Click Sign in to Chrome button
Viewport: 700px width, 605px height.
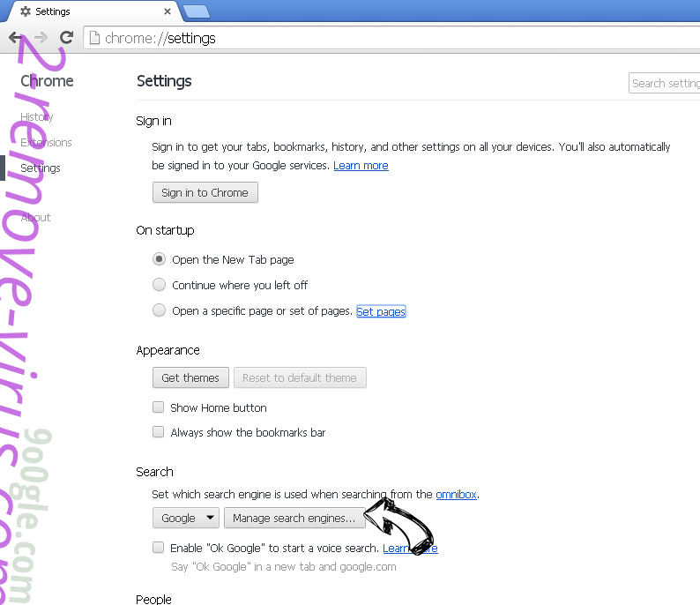coord(205,192)
